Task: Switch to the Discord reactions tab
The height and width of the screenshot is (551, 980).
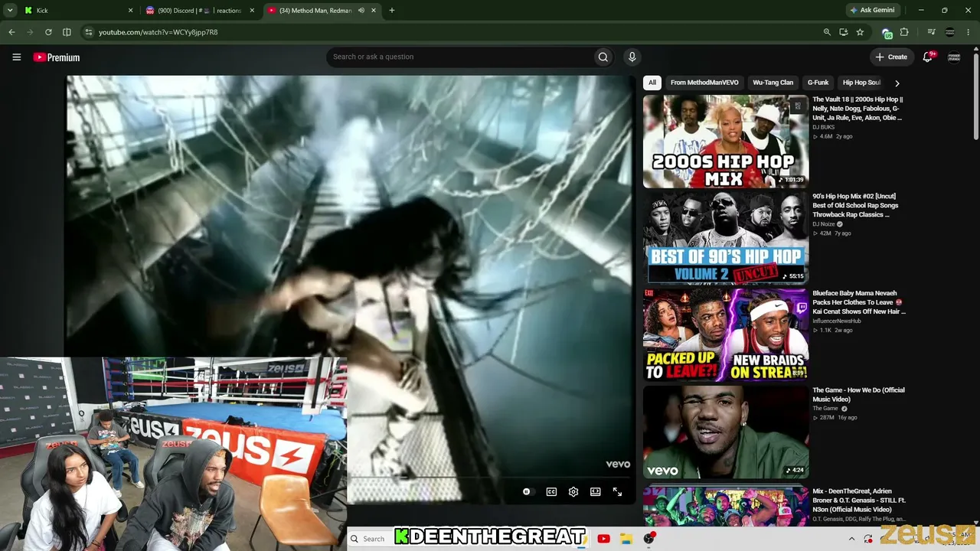Action: [200, 11]
